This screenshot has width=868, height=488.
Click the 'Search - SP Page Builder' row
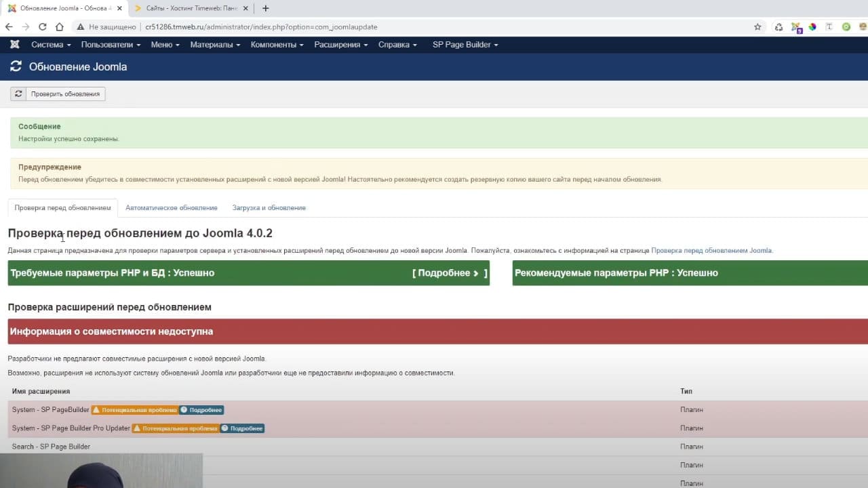(x=438, y=447)
